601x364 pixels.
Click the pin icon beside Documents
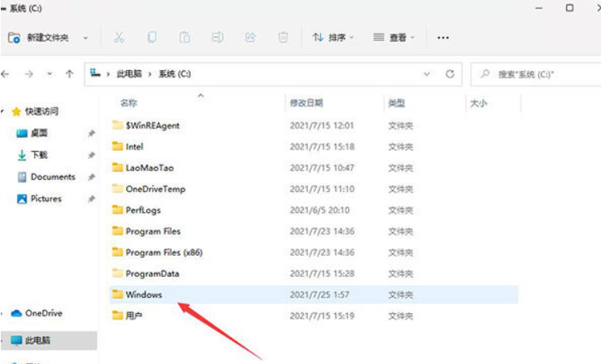91,177
